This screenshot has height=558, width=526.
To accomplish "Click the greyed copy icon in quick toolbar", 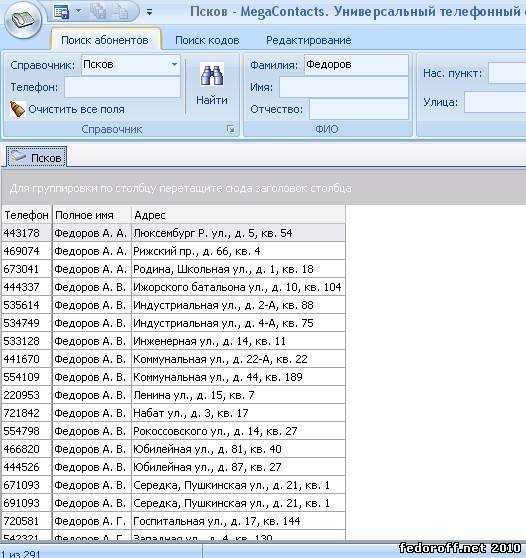I will point(98,12).
